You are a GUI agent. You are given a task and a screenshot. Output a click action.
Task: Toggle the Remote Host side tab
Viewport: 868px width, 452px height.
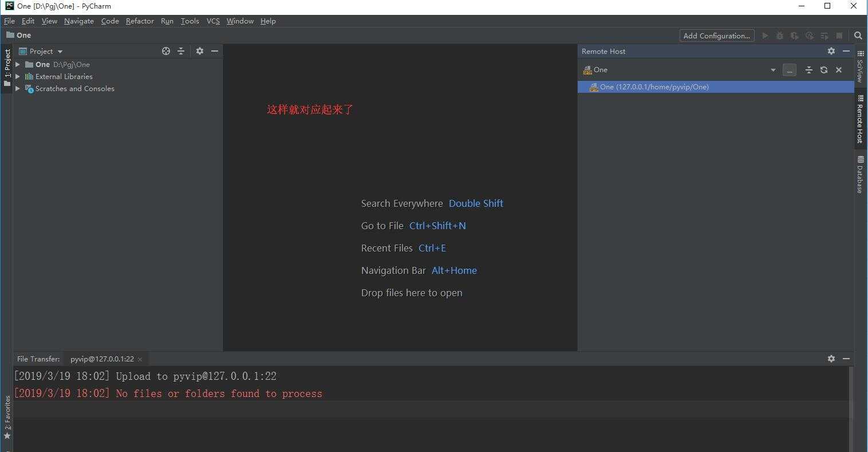click(860, 119)
